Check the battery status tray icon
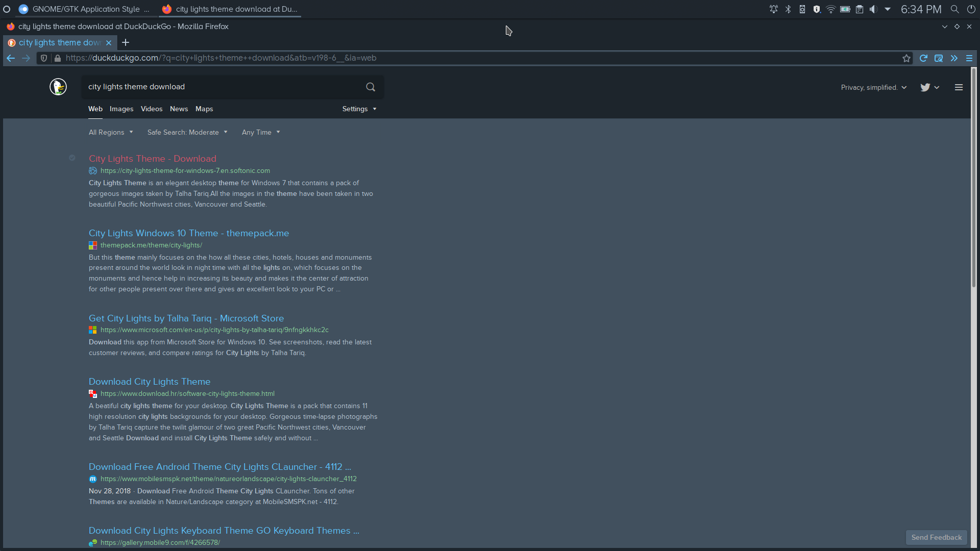 845,9
